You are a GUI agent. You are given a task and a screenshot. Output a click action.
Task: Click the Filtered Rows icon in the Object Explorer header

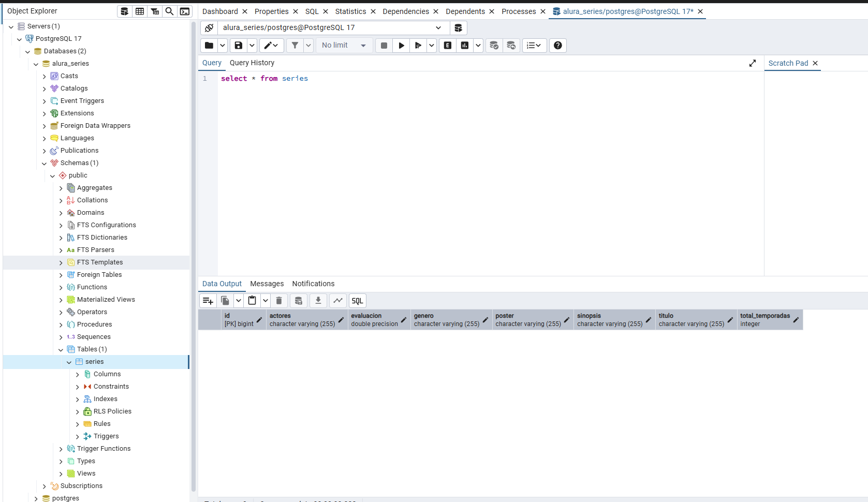(155, 11)
